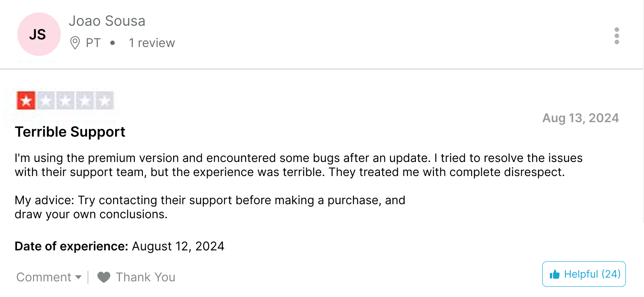
Task: Select the first red star rating
Action: pyautogui.click(x=26, y=100)
